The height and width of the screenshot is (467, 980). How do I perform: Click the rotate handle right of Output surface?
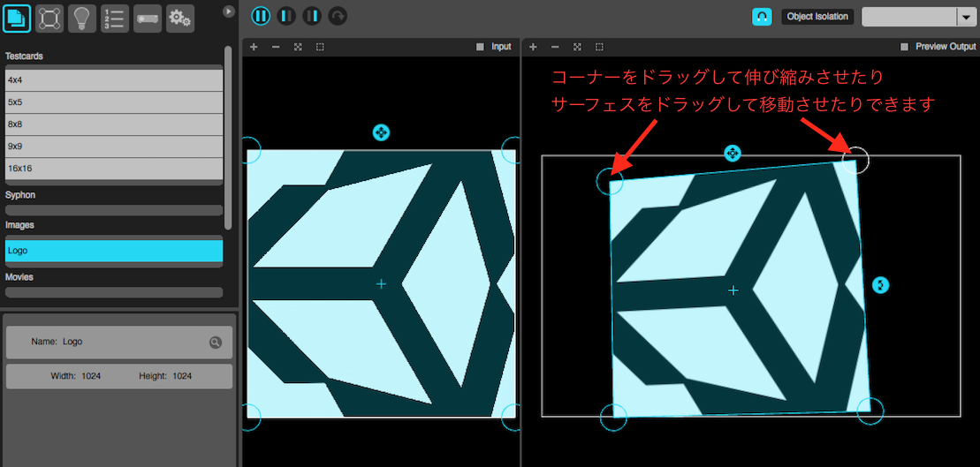(x=880, y=285)
